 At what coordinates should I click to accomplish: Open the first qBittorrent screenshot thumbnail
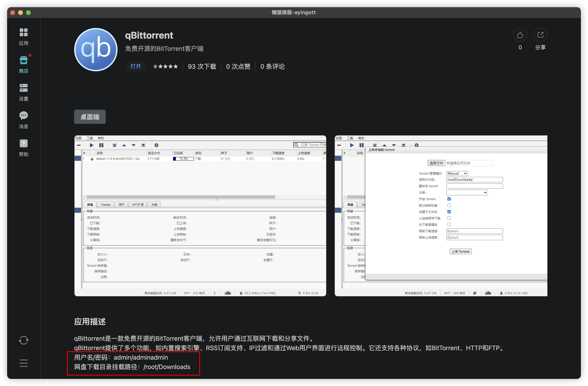200,216
